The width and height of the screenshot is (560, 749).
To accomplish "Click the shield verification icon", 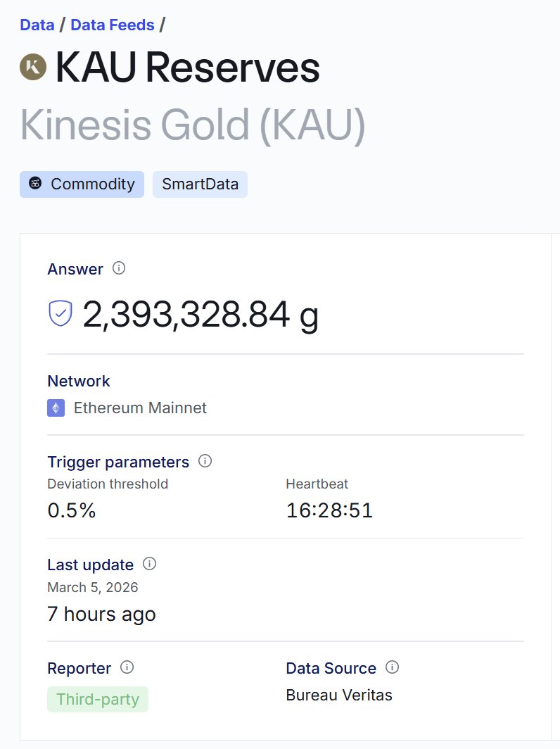I will point(61,313).
